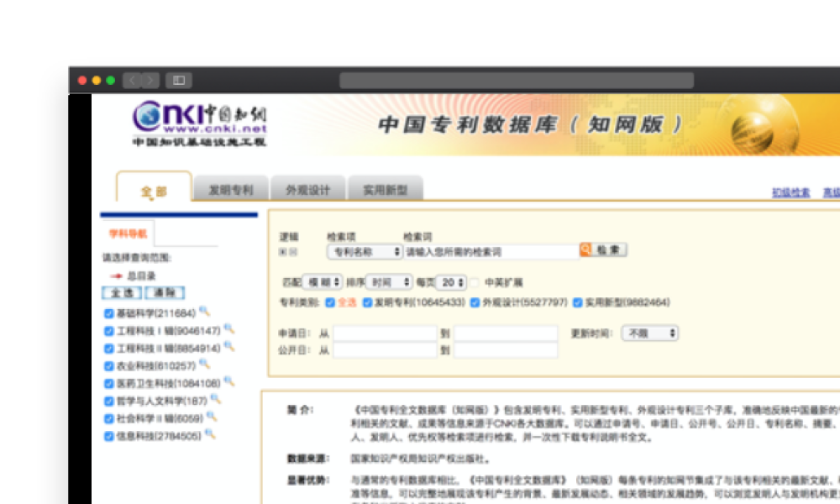Open the 专利名称 search field dropdown
This screenshot has height=504, width=840.
(x=365, y=252)
